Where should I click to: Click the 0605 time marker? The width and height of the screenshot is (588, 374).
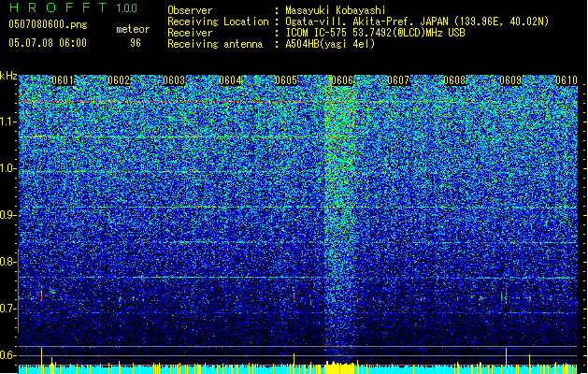pos(286,80)
